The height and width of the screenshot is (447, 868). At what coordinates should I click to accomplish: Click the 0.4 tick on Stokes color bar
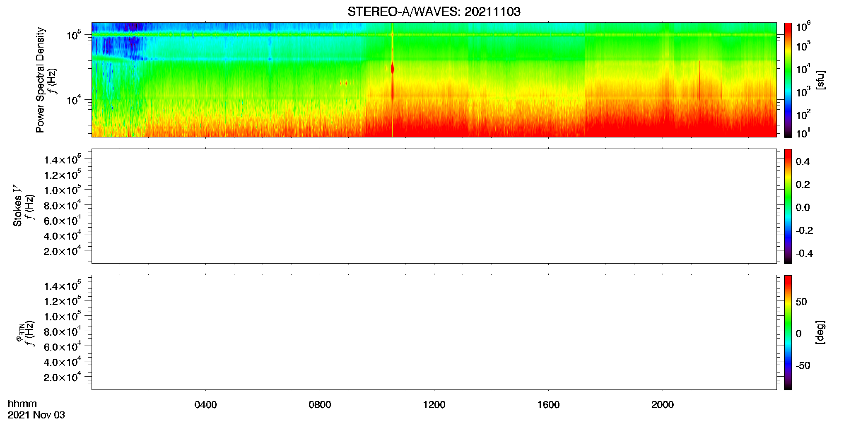[x=803, y=162]
